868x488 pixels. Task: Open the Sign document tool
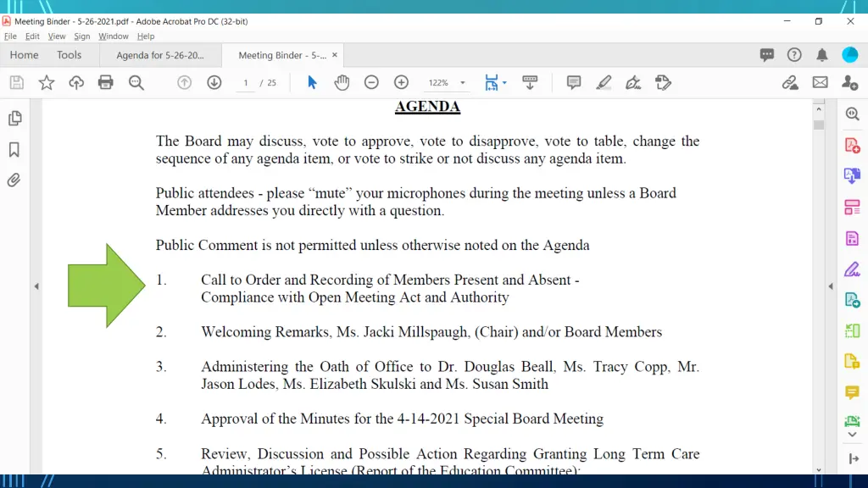coord(633,82)
